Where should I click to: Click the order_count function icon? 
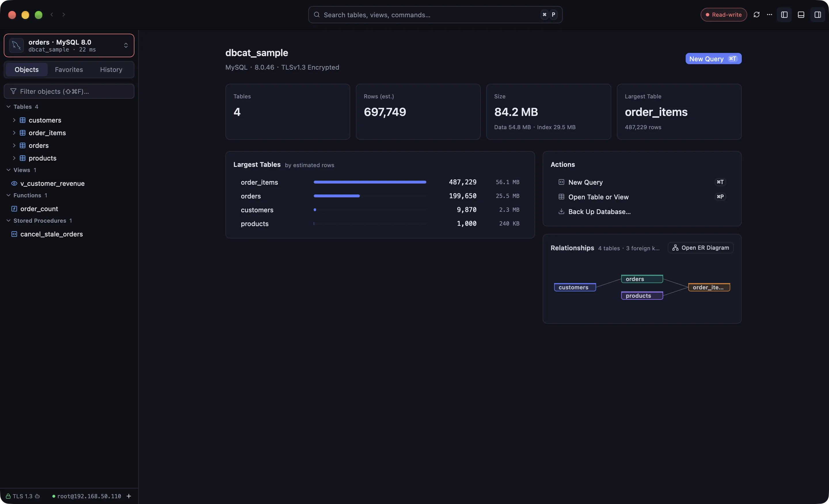(x=14, y=209)
